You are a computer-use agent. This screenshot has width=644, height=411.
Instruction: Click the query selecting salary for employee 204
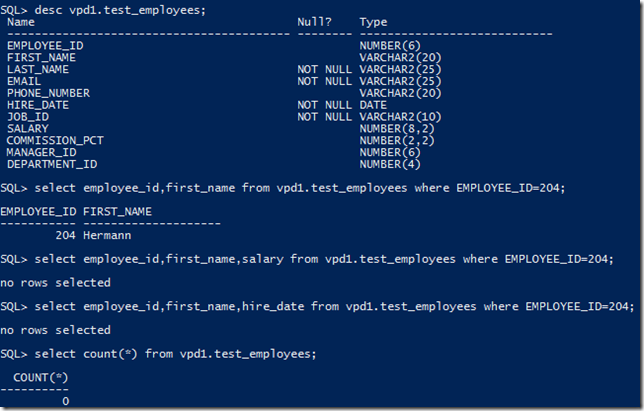307,259
